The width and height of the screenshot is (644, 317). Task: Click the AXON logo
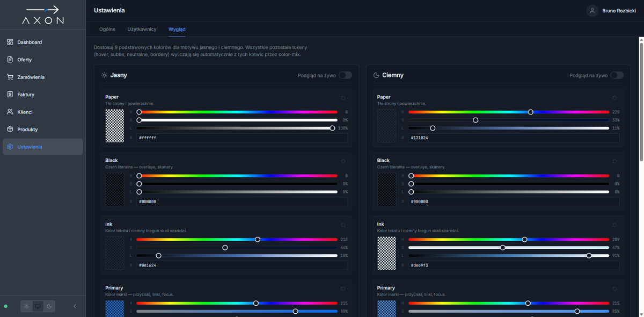click(43, 15)
